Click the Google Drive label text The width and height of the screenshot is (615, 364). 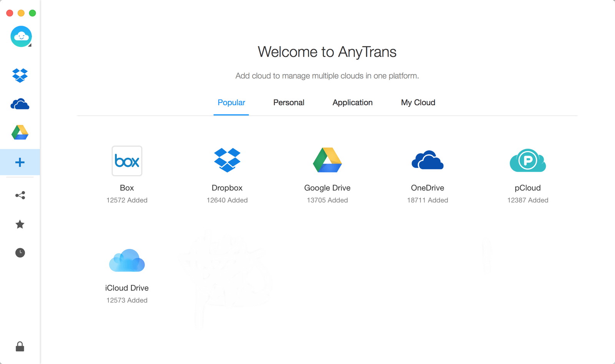click(x=327, y=188)
